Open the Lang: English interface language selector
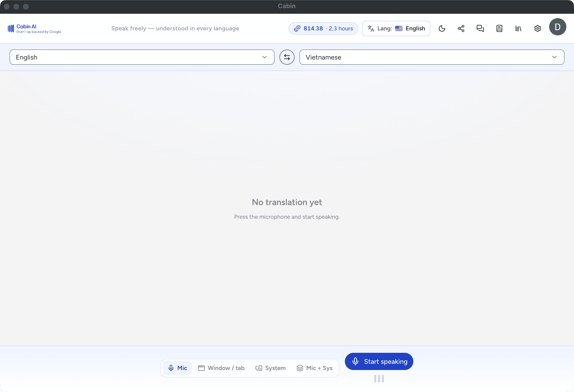 click(x=396, y=28)
